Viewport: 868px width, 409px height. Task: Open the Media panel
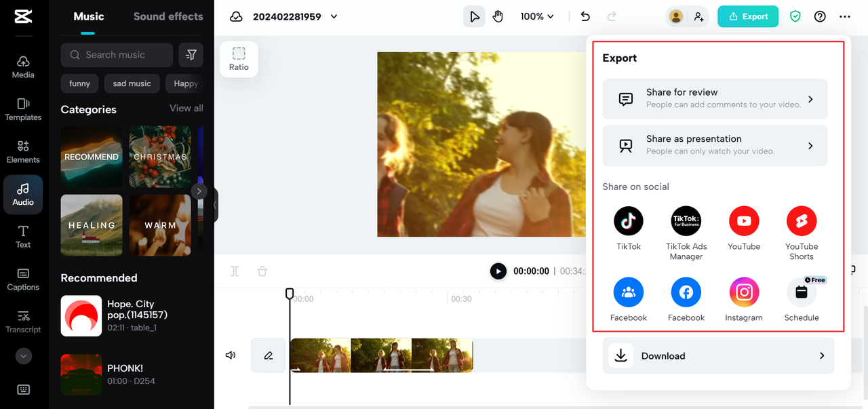click(x=23, y=67)
